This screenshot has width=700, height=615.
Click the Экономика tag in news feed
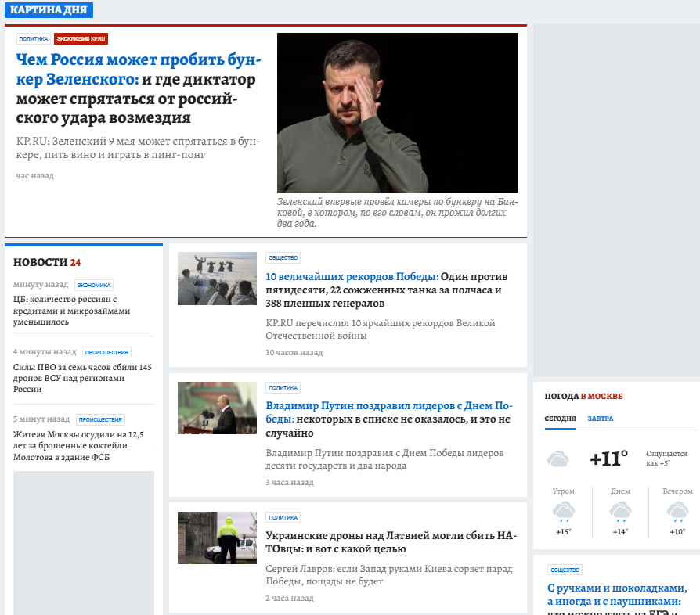94,285
